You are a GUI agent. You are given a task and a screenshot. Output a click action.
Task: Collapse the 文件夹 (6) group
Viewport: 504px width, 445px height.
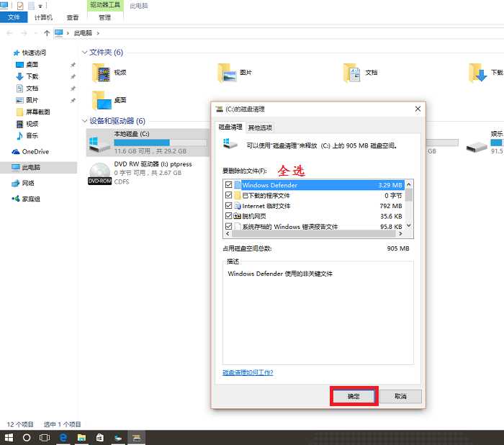84,52
